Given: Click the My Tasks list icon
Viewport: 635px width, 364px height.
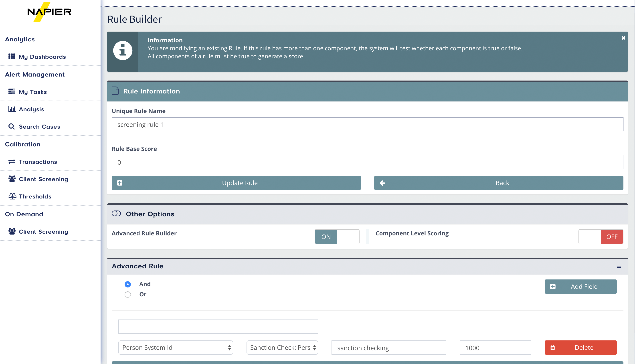Looking at the screenshot, I should coord(12,91).
